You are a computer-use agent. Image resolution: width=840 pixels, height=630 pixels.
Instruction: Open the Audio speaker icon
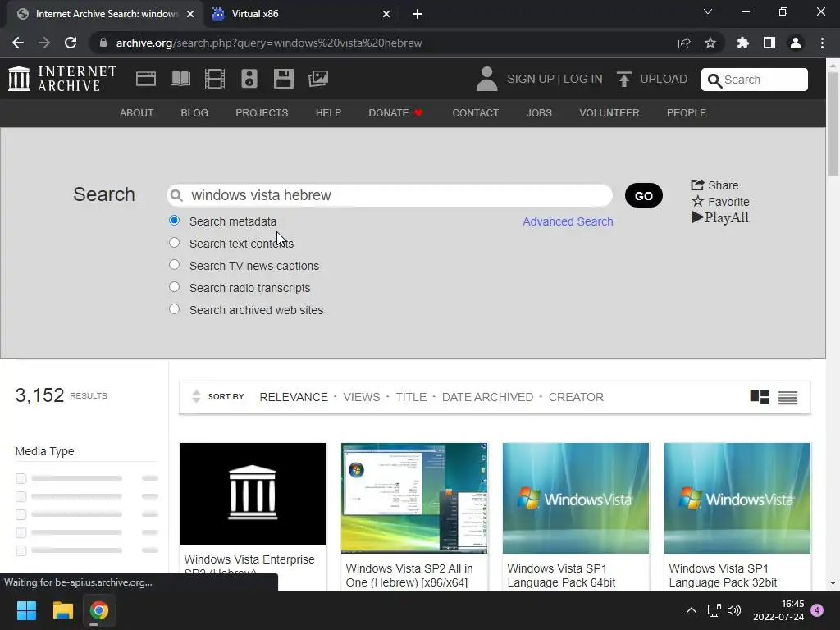click(249, 79)
